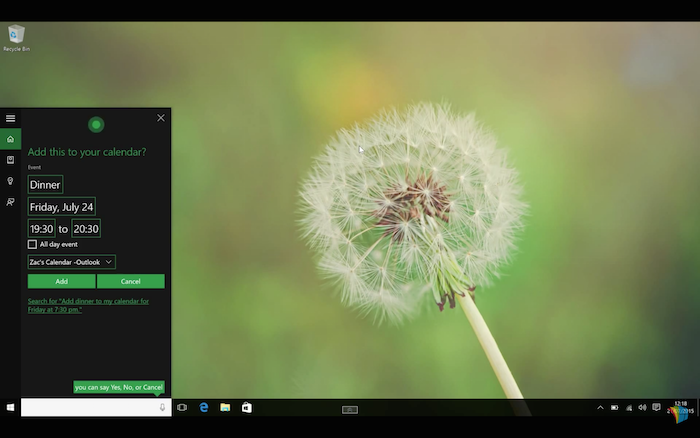Change the event date Friday, July 24

62,207
